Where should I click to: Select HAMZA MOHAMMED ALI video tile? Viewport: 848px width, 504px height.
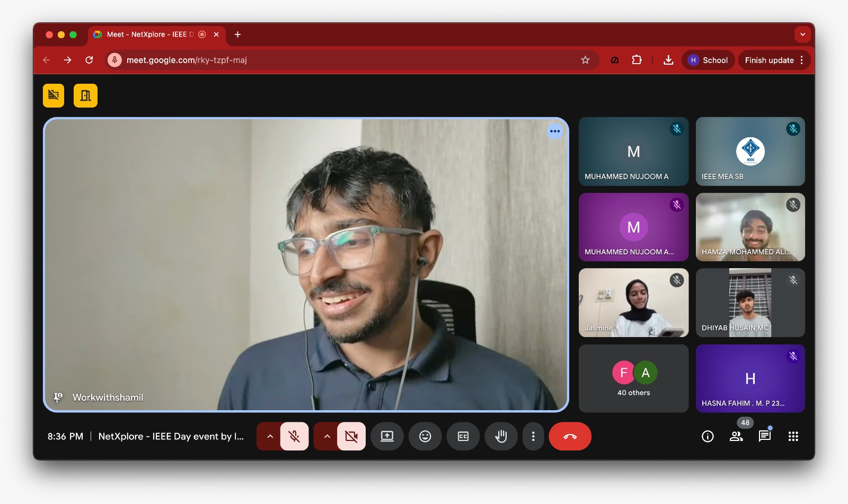[750, 227]
